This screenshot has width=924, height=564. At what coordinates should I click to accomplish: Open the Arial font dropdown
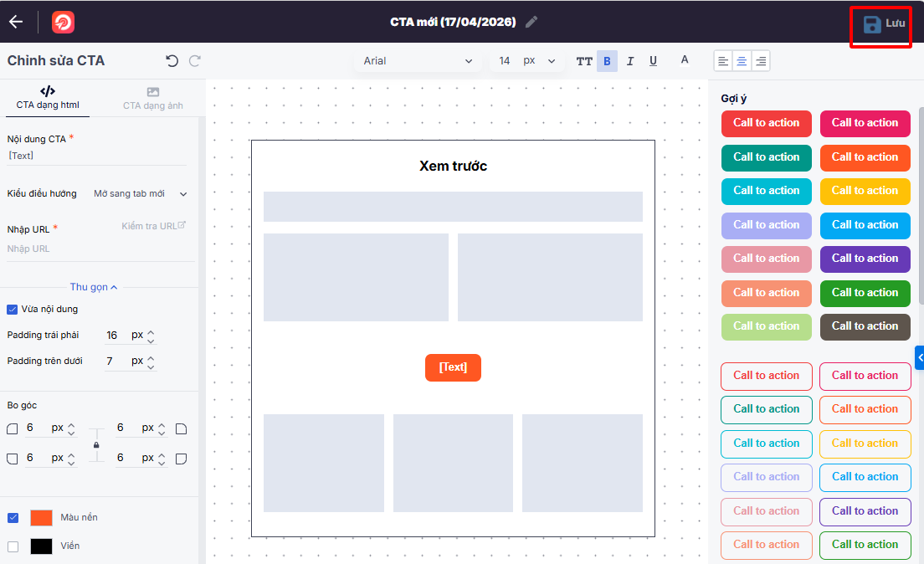pos(418,61)
